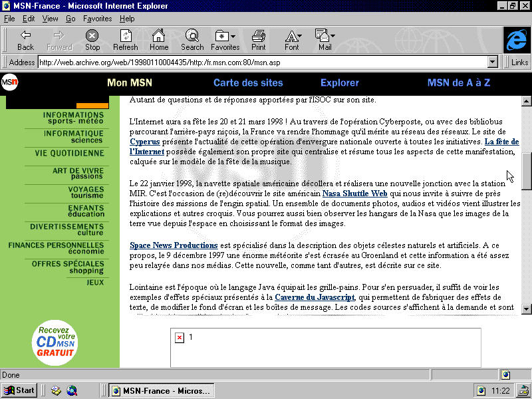Open MSN de A à Z link
The image size is (532, 399).
(459, 82)
